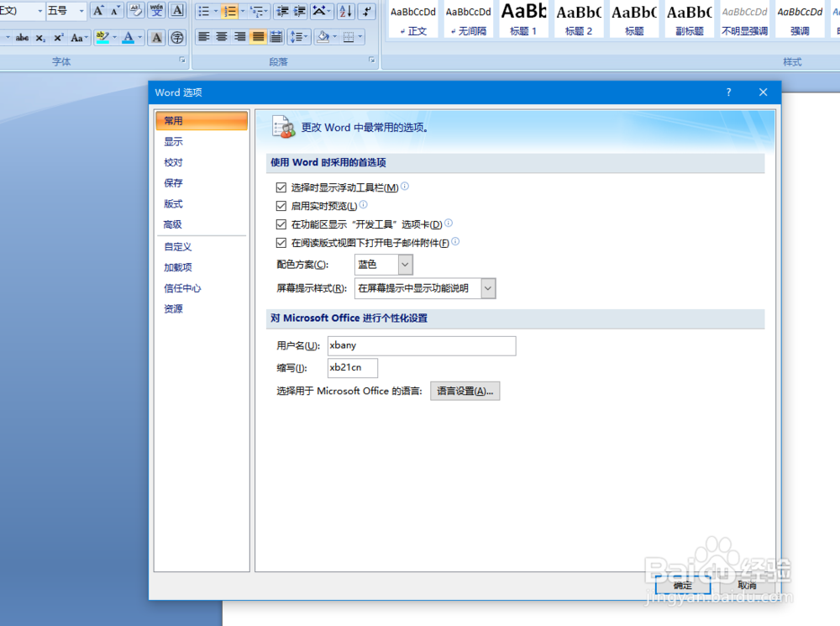Apply character border icon
Viewport: 840px width, 626px height.
pyautogui.click(x=177, y=11)
